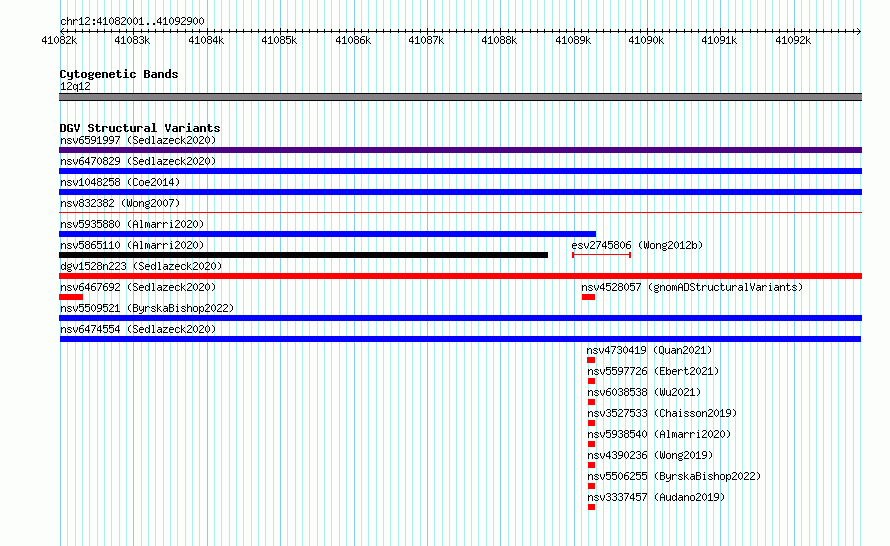
Task: Click red marker under nsv5597726
Action: (x=591, y=381)
